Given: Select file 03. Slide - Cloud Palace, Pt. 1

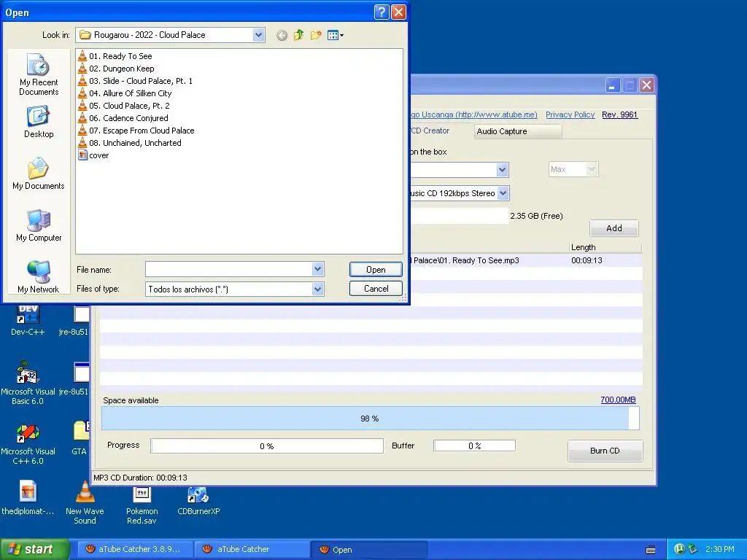Looking at the screenshot, I should pyautogui.click(x=135, y=80).
